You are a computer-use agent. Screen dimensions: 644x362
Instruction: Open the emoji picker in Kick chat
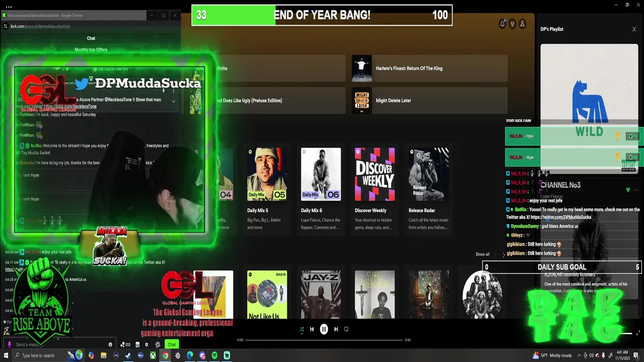[111, 344]
